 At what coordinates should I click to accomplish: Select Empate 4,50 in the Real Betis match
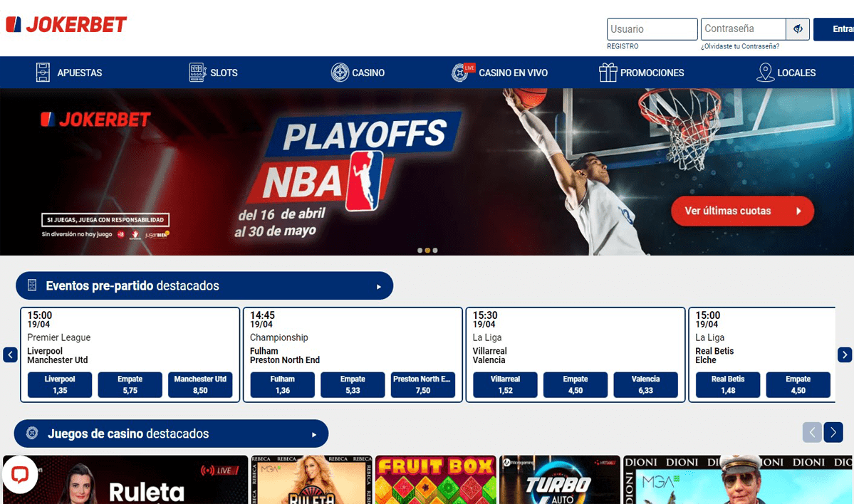798,385
